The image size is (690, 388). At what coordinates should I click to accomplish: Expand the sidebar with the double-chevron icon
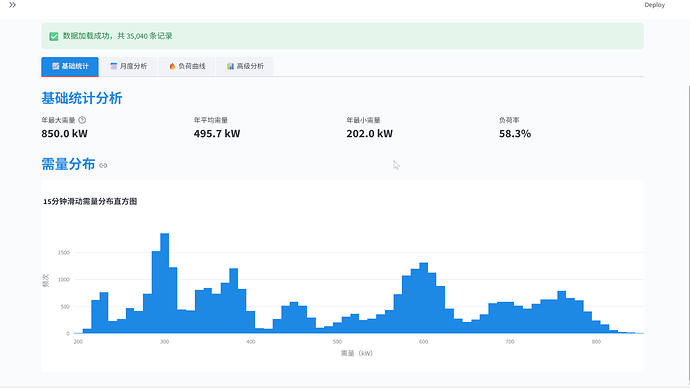(12, 5)
